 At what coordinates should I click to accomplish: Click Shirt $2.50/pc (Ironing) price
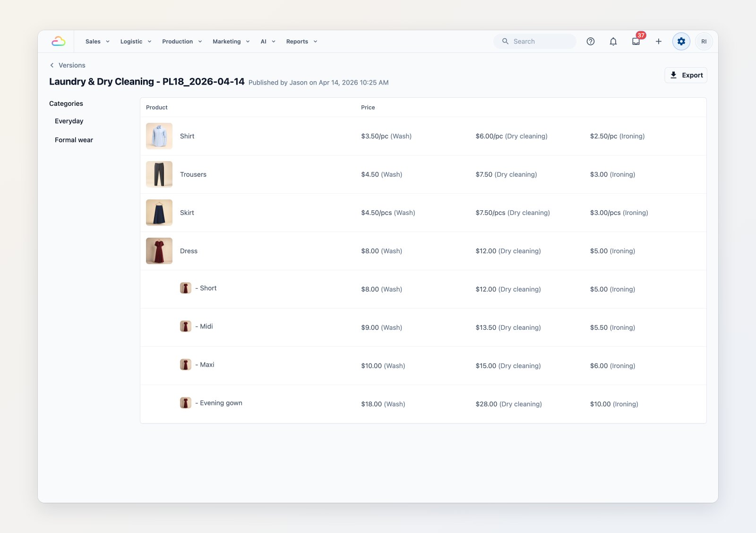(x=618, y=136)
